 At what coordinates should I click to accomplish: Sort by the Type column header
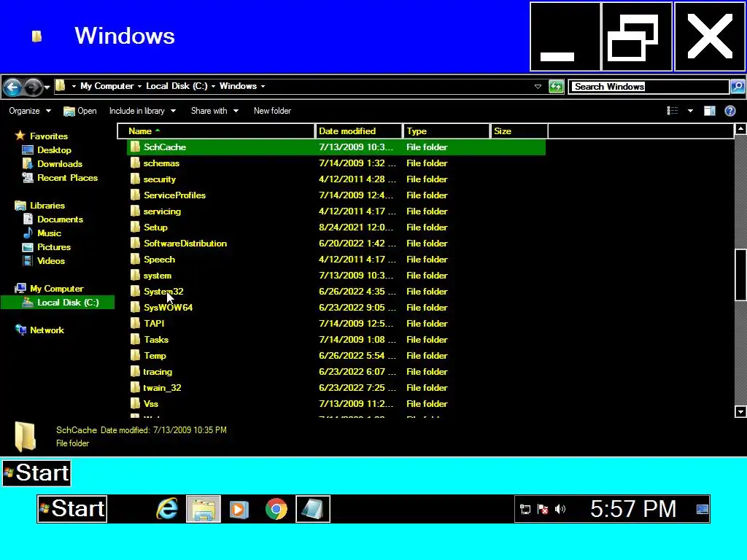point(446,131)
